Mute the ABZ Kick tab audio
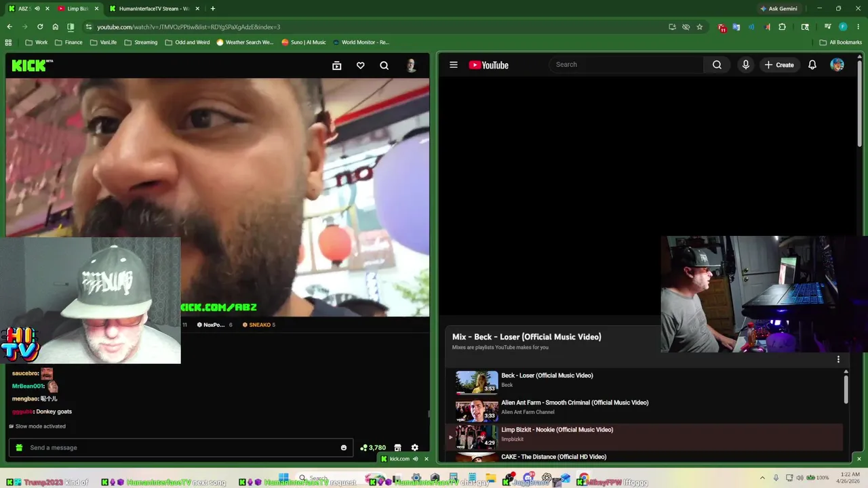Image resolution: width=868 pixels, height=488 pixels. (x=37, y=9)
